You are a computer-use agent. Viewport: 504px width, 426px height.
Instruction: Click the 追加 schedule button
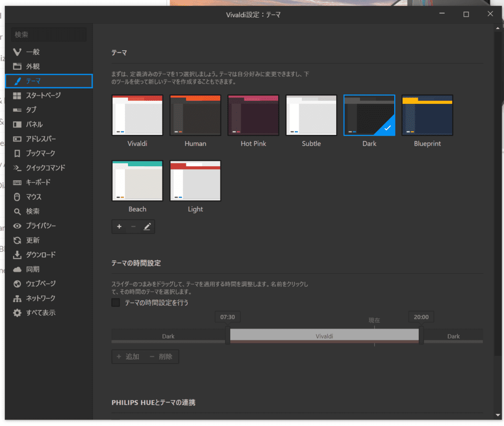click(x=128, y=357)
